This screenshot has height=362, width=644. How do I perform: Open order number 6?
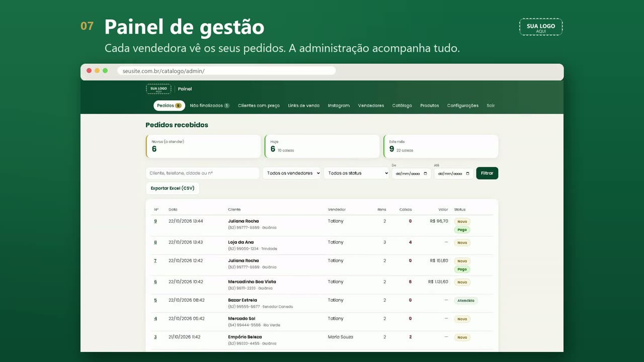pyautogui.click(x=155, y=282)
